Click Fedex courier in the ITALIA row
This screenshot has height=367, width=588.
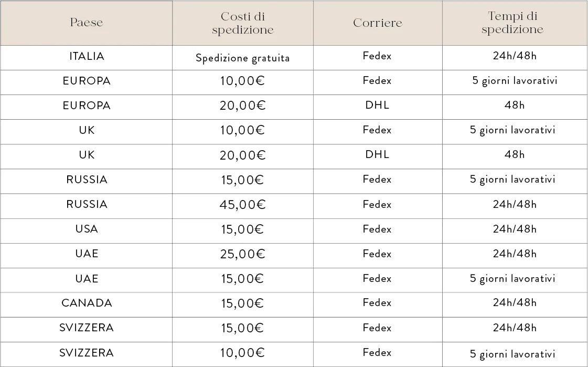tap(377, 56)
